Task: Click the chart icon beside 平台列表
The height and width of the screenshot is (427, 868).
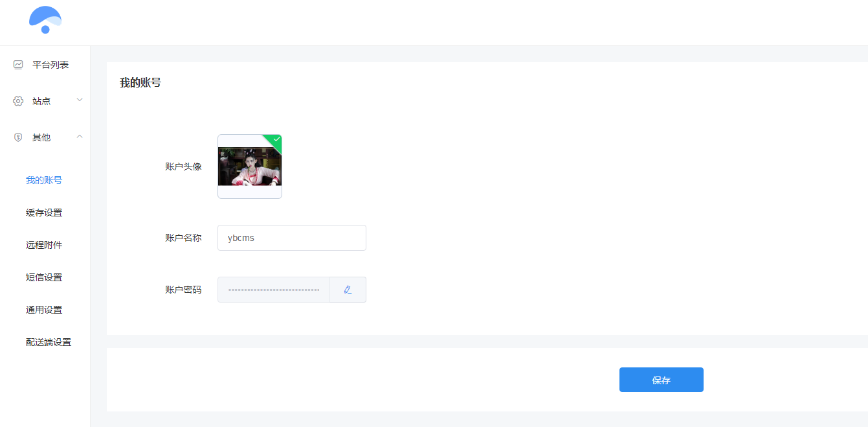Action: pyautogui.click(x=18, y=65)
